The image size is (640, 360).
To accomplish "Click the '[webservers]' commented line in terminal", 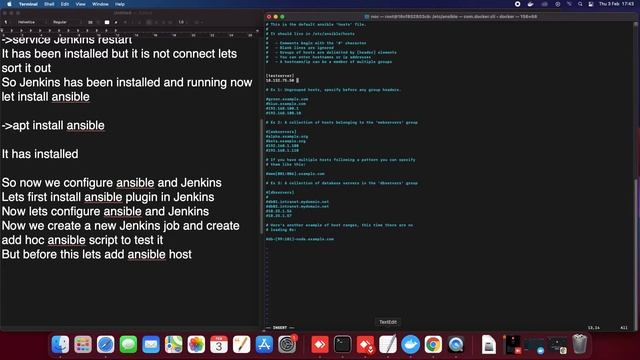I will pyautogui.click(x=281, y=132).
